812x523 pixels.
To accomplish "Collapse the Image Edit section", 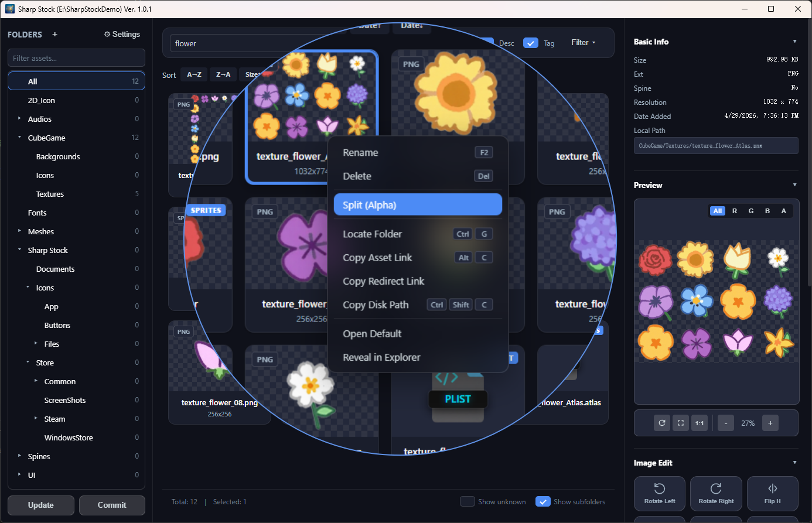I will pyautogui.click(x=794, y=463).
